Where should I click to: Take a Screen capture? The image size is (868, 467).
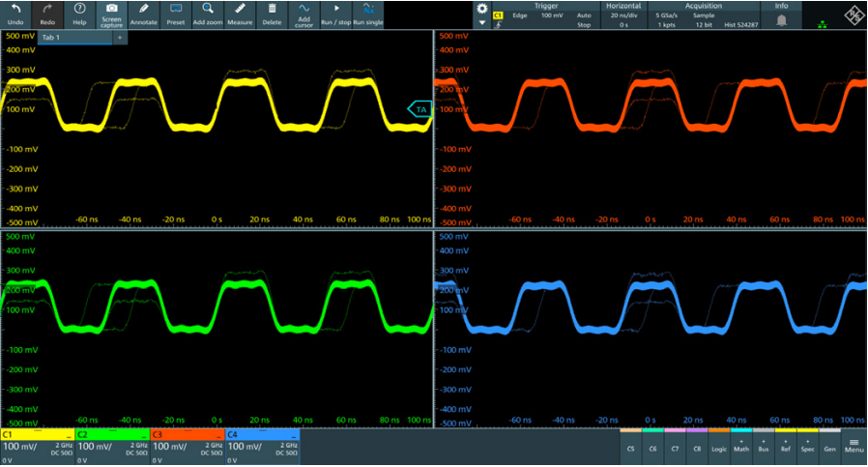[x=112, y=15]
